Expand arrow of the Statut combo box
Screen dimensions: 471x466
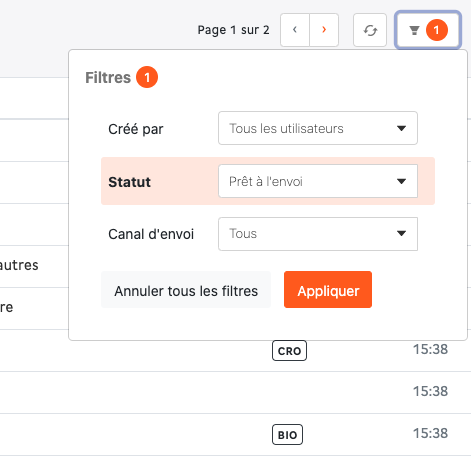pyautogui.click(x=401, y=181)
